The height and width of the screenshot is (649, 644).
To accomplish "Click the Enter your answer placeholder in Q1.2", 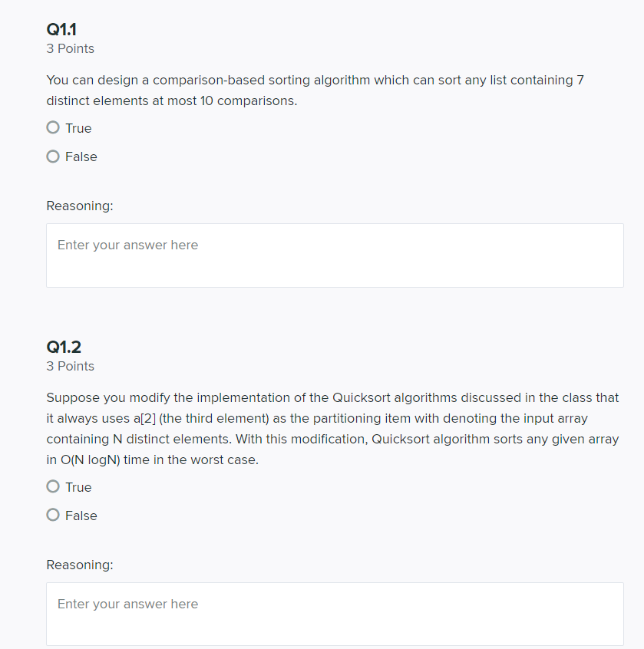I will (127, 603).
